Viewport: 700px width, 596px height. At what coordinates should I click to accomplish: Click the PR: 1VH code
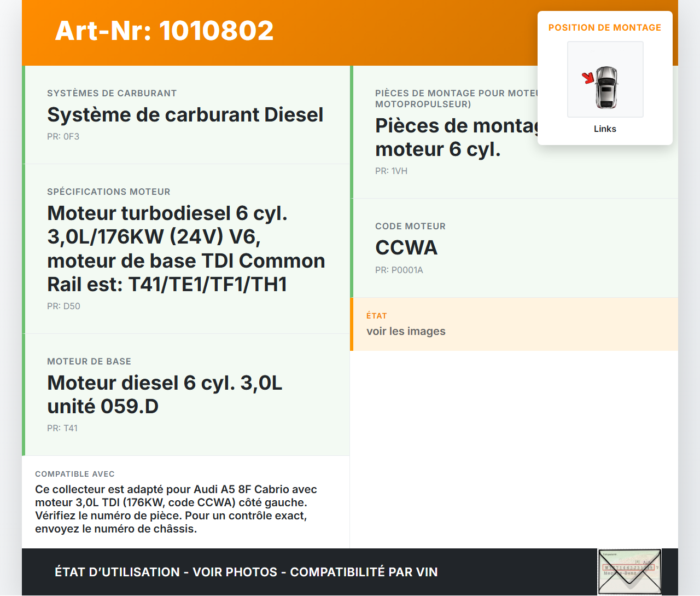coord(391,171)
